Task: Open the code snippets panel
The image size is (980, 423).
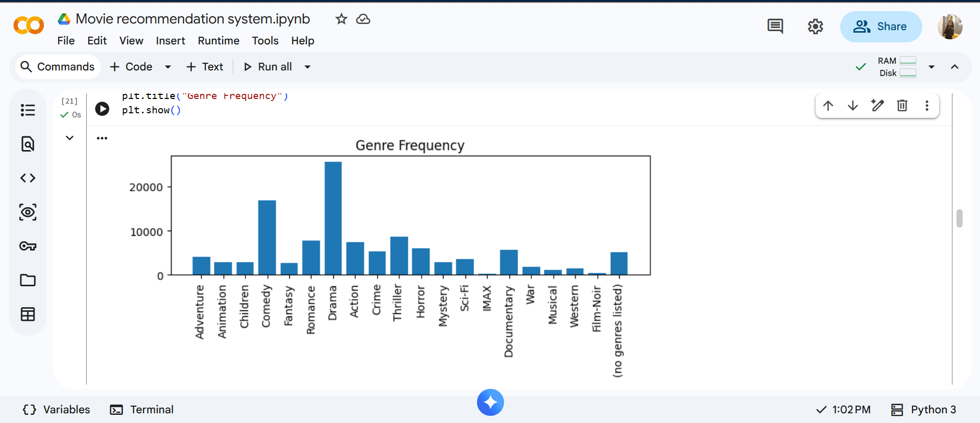Action: [x=28, y=178]
